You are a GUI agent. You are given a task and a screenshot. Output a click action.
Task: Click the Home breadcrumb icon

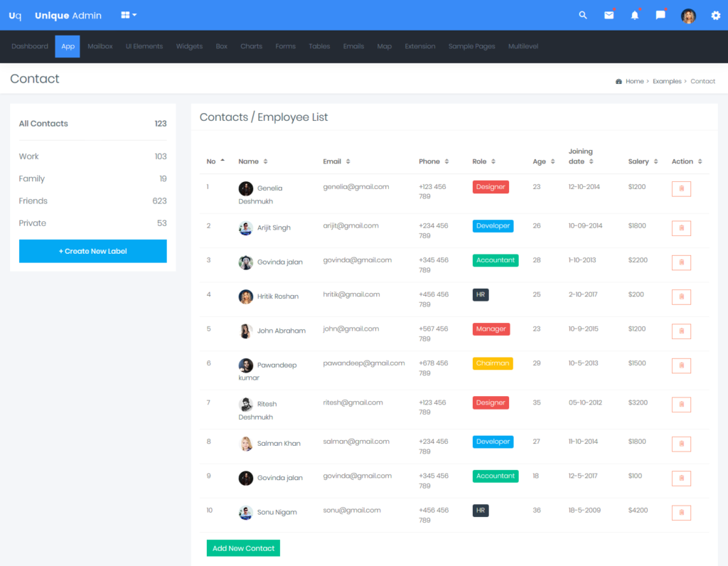618,81
